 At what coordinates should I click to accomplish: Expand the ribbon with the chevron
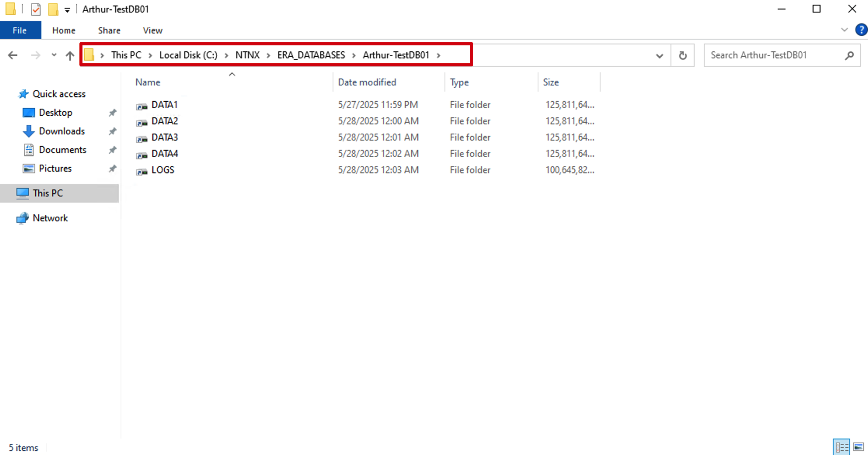point(844,30)
